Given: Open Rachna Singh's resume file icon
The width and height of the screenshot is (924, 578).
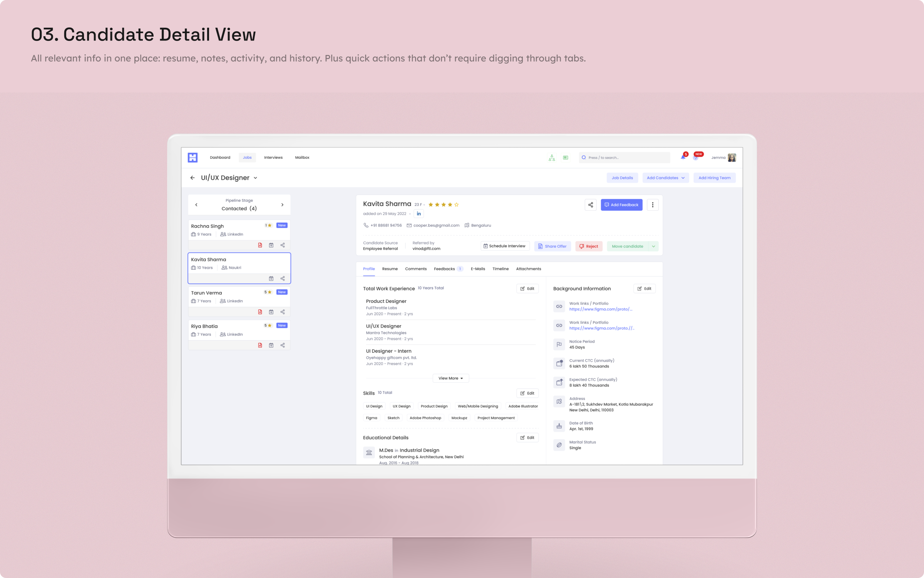Looking at the screenshot, I should pos(260,245).
